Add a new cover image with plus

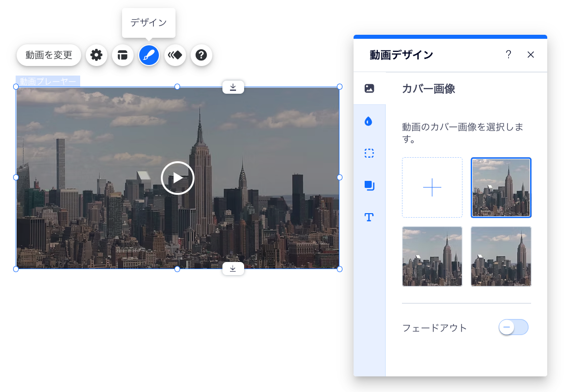coord(432,187)
